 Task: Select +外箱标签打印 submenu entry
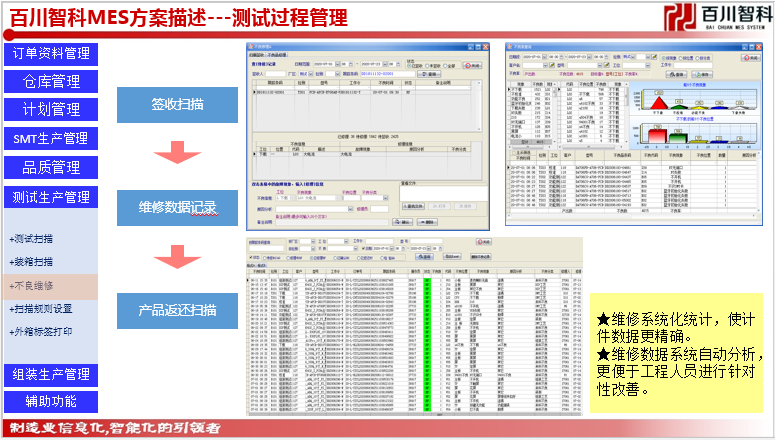(41, 332)
